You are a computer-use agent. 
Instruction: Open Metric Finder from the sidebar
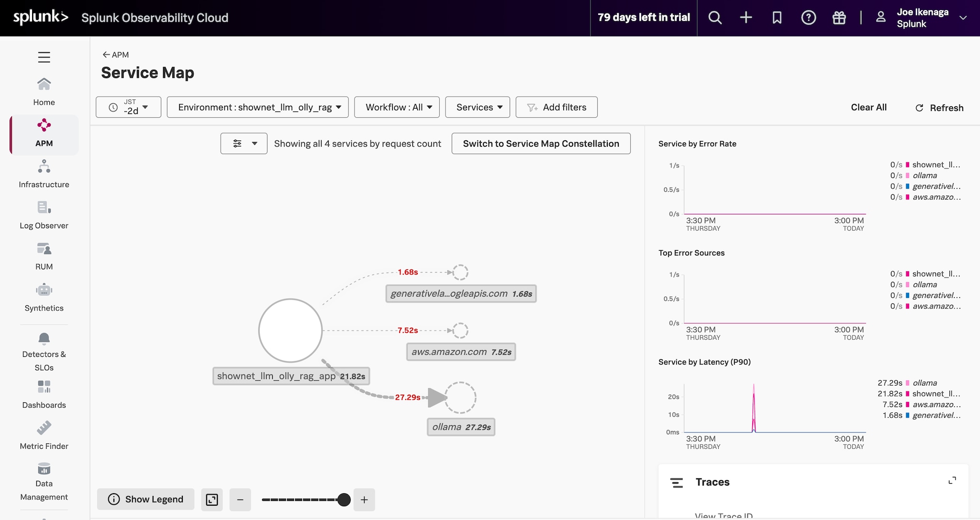pos(44,436)
